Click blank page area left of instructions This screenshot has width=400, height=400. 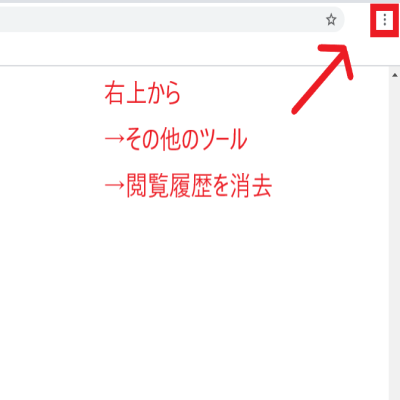pyautogui.click(x=50, y=140)
